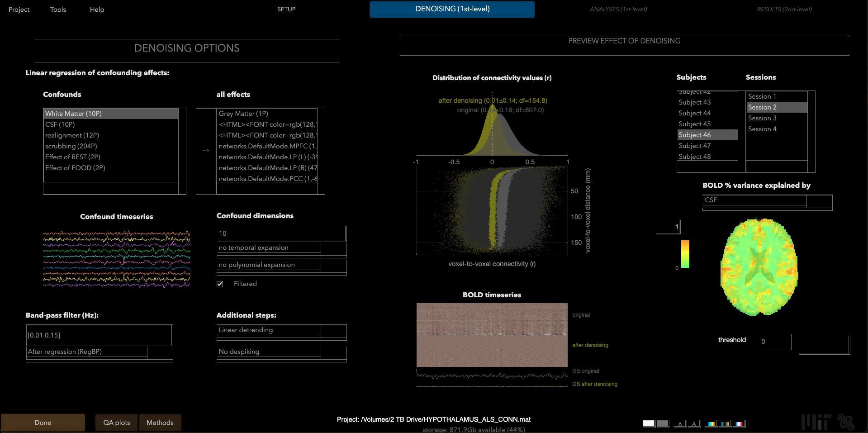Image resolution: width=868 pixels, height=433 pixels.
Task: Switch to the SETUP tab
Action: pos(286,9)
